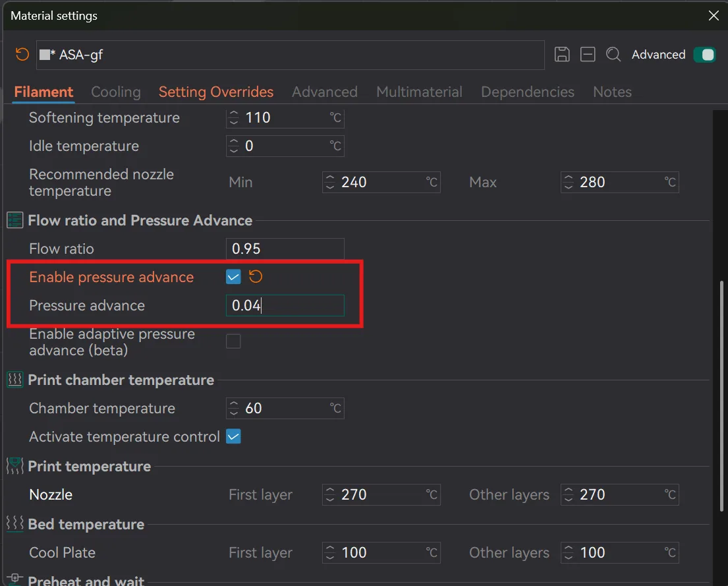Open the settings search magnifier

[x=613, y=54]
